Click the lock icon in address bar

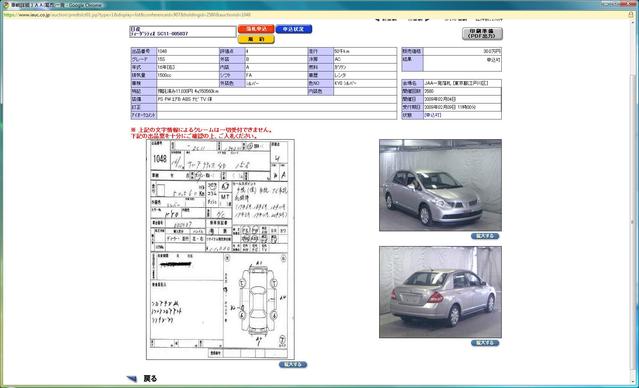tap(630, 15)
